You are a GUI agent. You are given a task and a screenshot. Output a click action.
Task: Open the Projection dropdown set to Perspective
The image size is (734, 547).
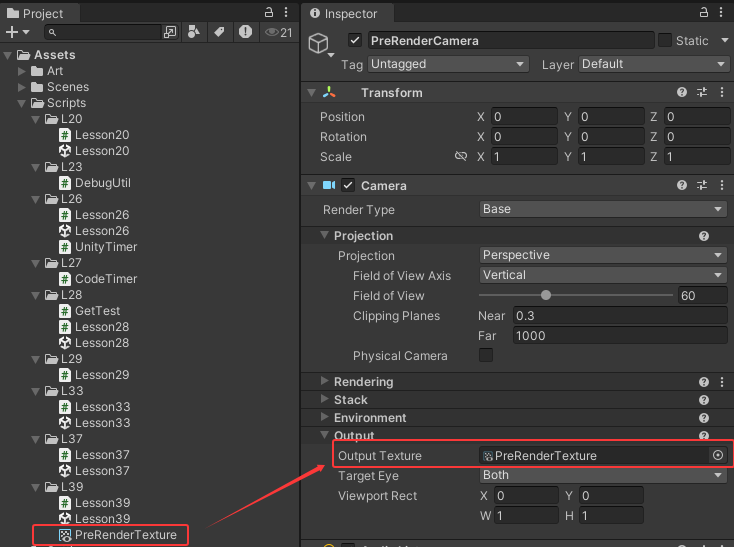(603, 255)
